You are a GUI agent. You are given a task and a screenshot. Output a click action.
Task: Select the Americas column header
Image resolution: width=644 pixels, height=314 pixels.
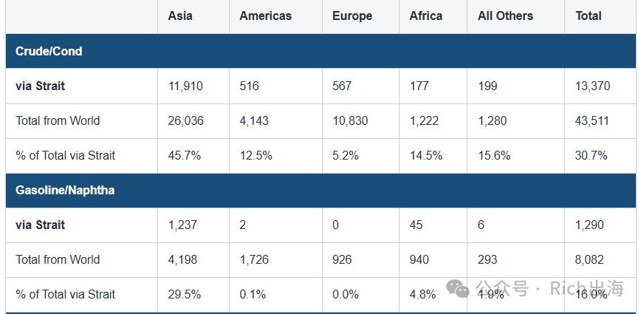coord(265,16)
